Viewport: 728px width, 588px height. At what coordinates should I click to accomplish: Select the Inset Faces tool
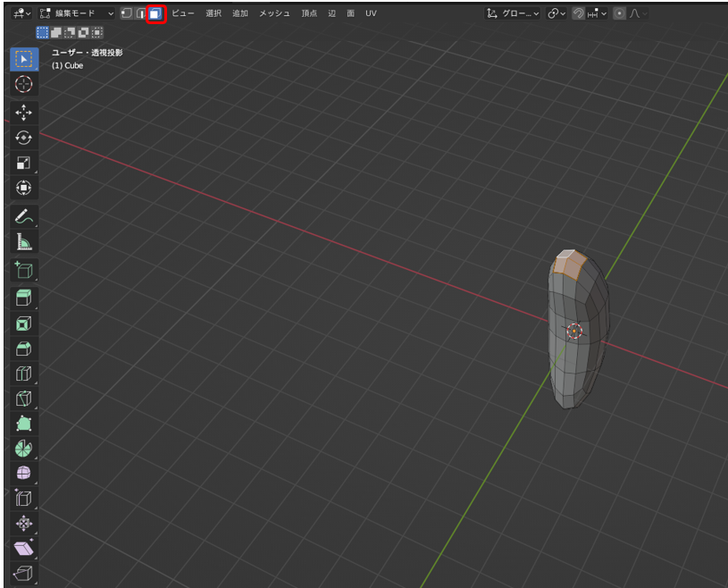click(x=24, y=323)
